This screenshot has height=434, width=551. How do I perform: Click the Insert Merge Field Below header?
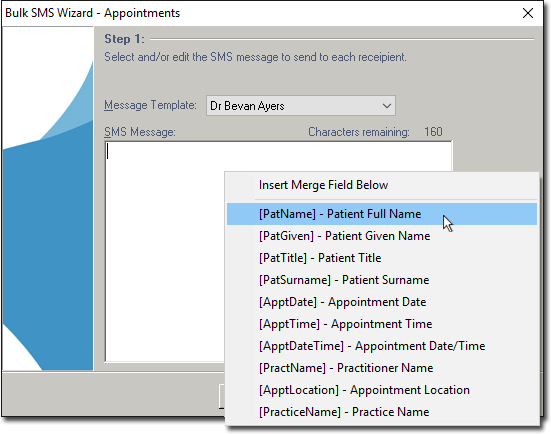point(323,185)
